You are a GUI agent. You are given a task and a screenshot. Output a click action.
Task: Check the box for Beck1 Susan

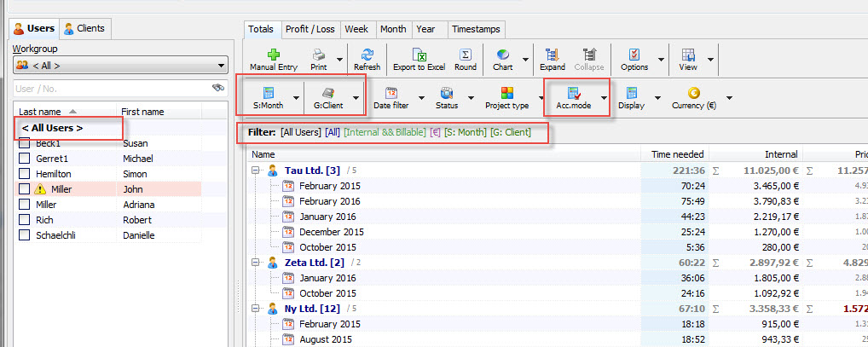click(x=25, y=144)
